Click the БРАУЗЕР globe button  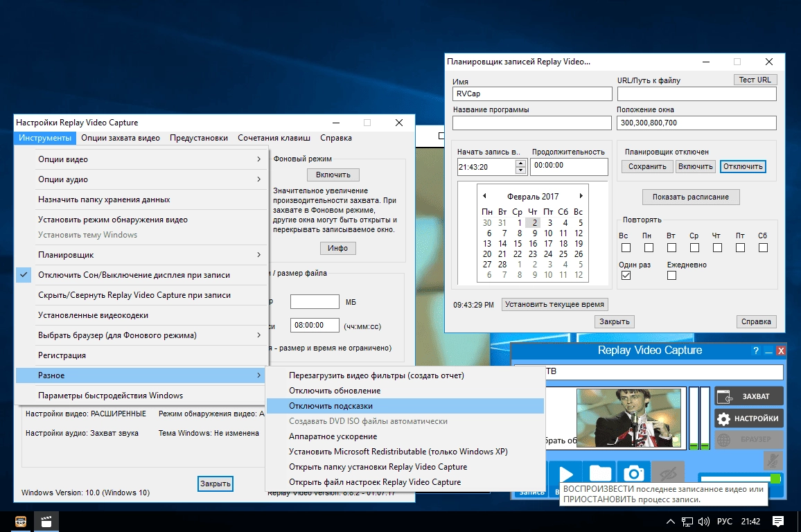[x=749, y=439]
